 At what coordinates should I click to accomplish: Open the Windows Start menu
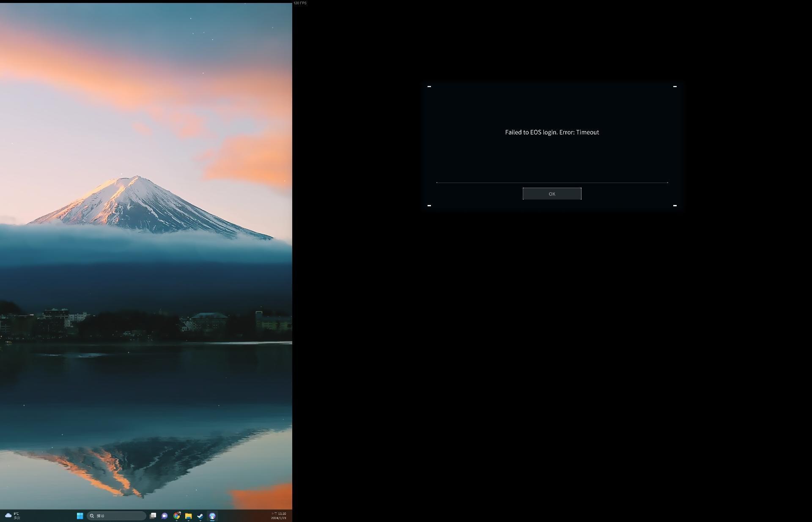point(80,516)
